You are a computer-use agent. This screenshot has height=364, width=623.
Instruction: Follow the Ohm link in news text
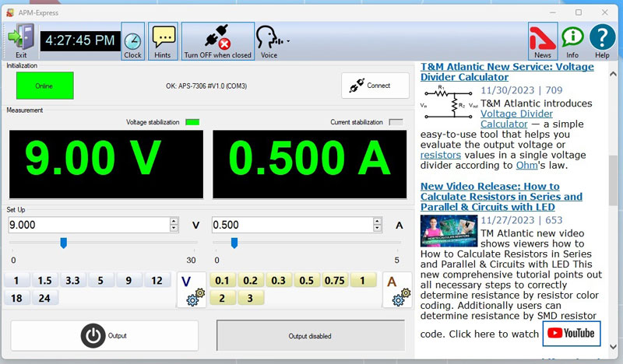pos(526,165)
